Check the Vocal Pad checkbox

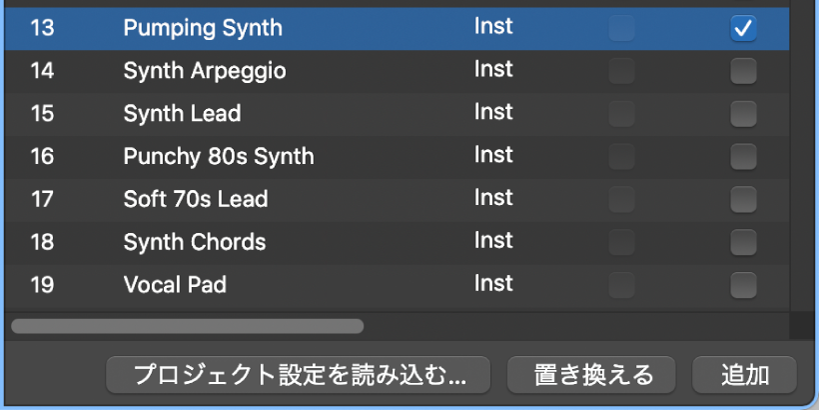point(743,286)
